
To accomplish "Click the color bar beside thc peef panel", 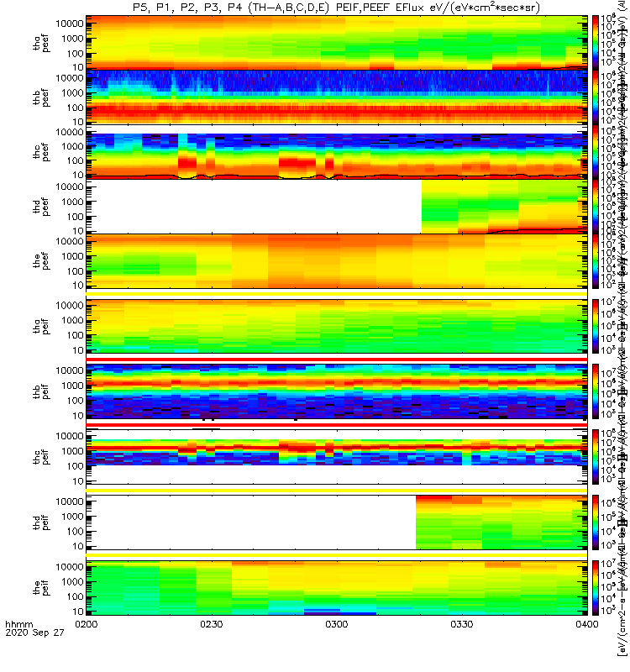I will coord(596,151).
